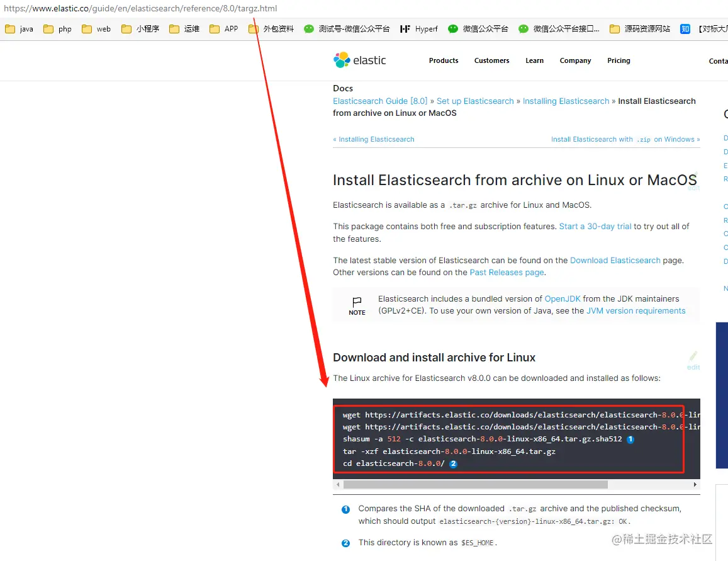The height and width of the screenshot is (561, 728).
Task: Open the Past Releases page link
Action: (x=507, y=273)
